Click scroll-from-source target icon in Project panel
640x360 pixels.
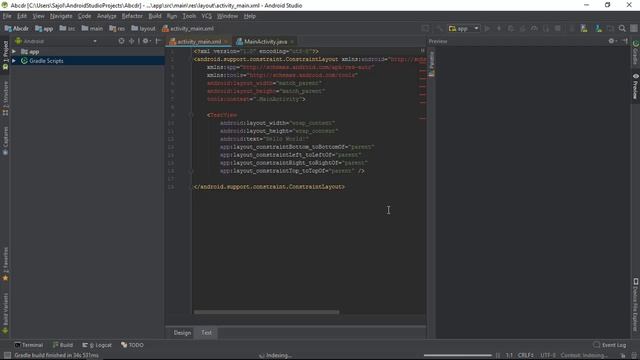(x=121, y=41)
